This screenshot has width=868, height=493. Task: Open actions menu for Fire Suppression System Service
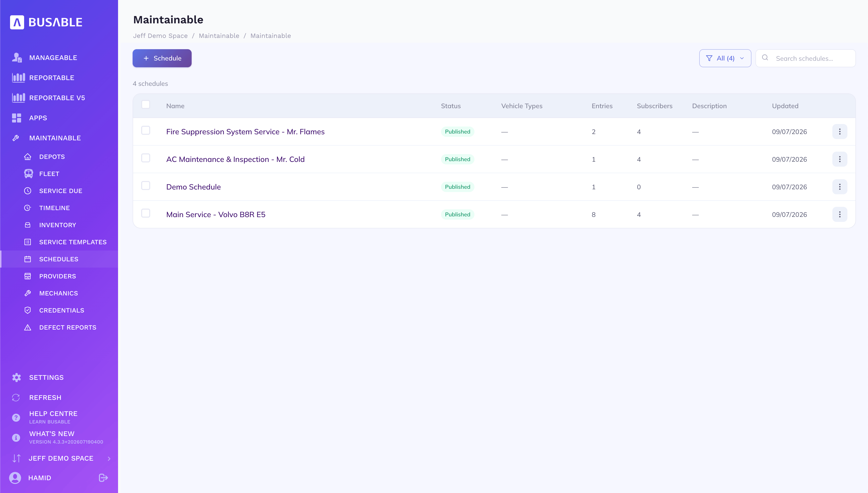tap(840, 132)
